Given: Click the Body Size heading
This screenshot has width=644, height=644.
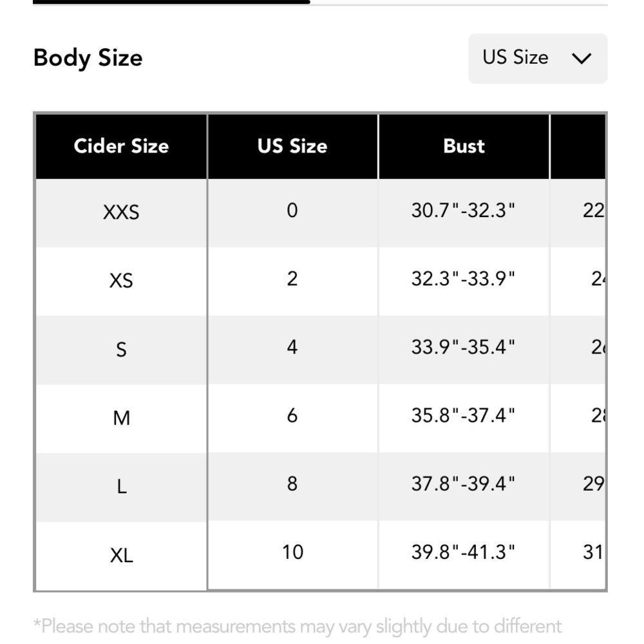Looking at the screenshot, I should 88,58.
